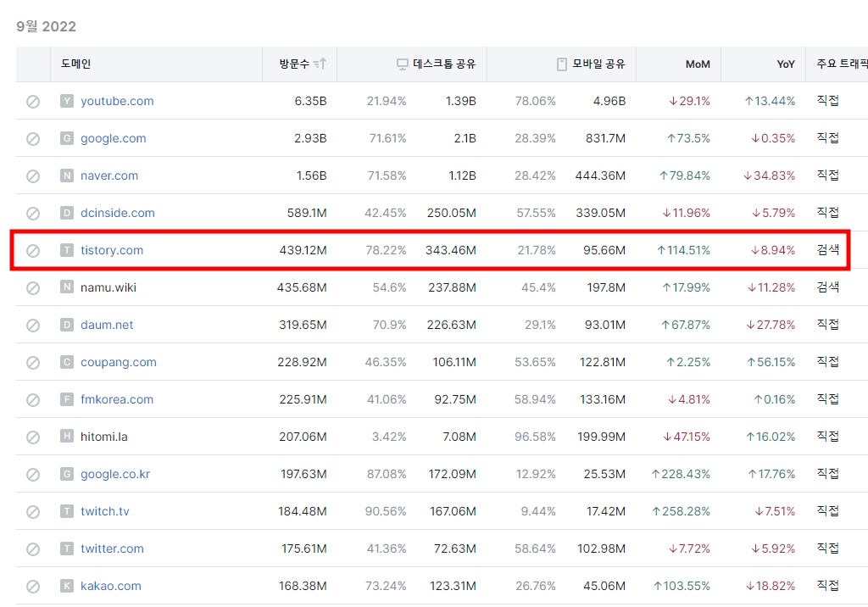This screenshot has width=868, height=607.
Task: Click the exclude icon for namu.wiki
Action: tap(33, 288)
